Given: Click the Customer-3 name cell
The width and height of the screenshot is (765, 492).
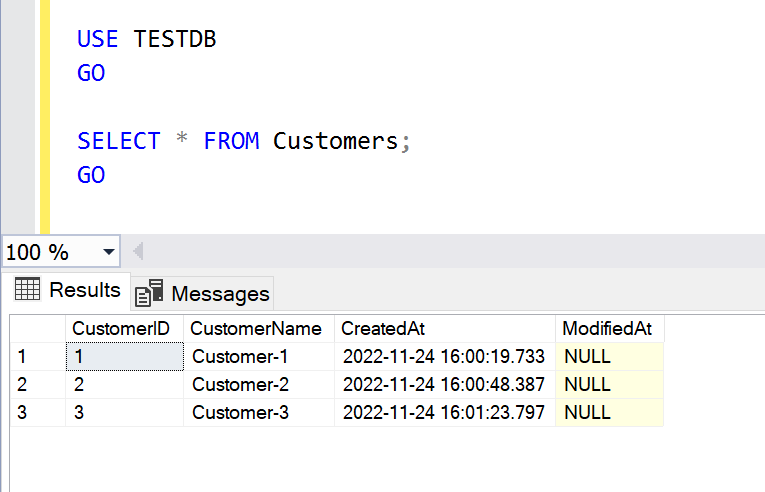Looking at the screenshot, I should (240, 412).
